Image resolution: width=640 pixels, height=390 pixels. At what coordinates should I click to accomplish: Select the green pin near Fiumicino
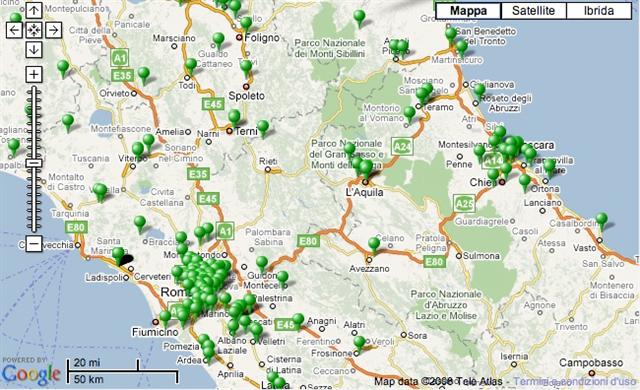pos(165,318)
